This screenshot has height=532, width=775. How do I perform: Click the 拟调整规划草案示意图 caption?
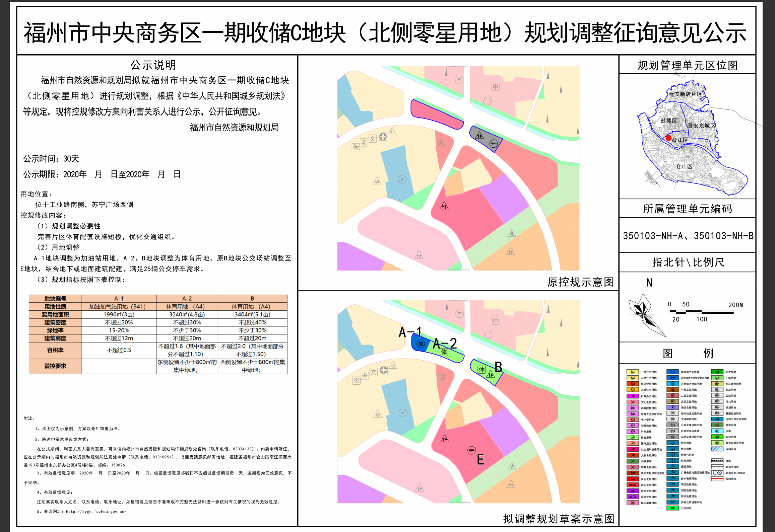(x=559, y=519)
